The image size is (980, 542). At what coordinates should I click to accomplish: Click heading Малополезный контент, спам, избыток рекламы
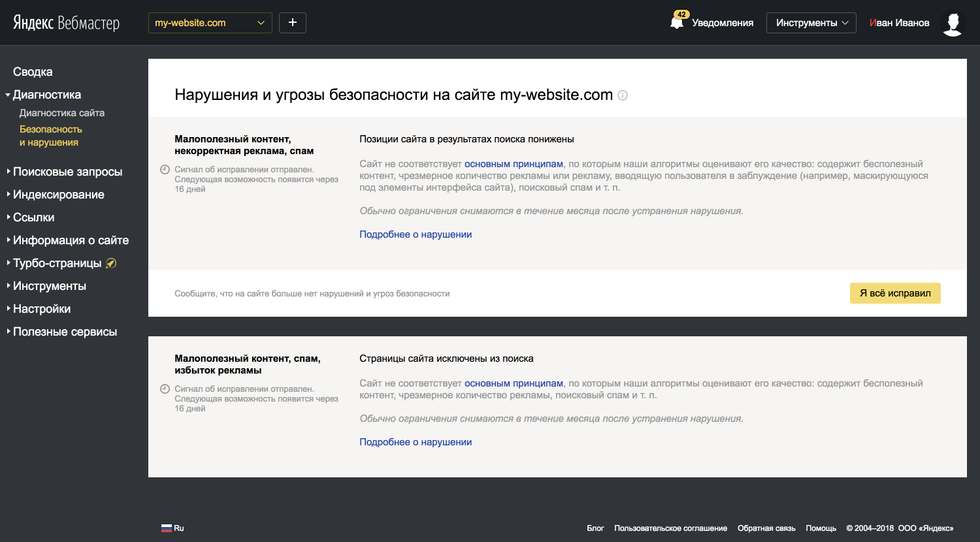(x=248, y=364)
